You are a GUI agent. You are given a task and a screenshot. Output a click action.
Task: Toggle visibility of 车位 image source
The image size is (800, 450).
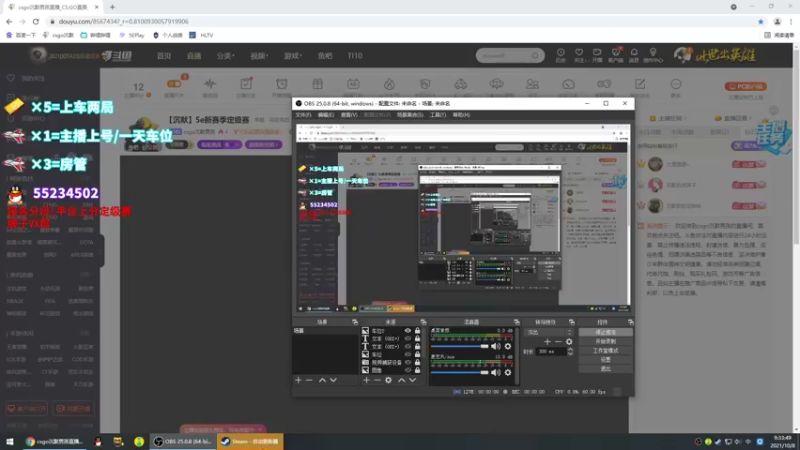[x=408, y=355]
